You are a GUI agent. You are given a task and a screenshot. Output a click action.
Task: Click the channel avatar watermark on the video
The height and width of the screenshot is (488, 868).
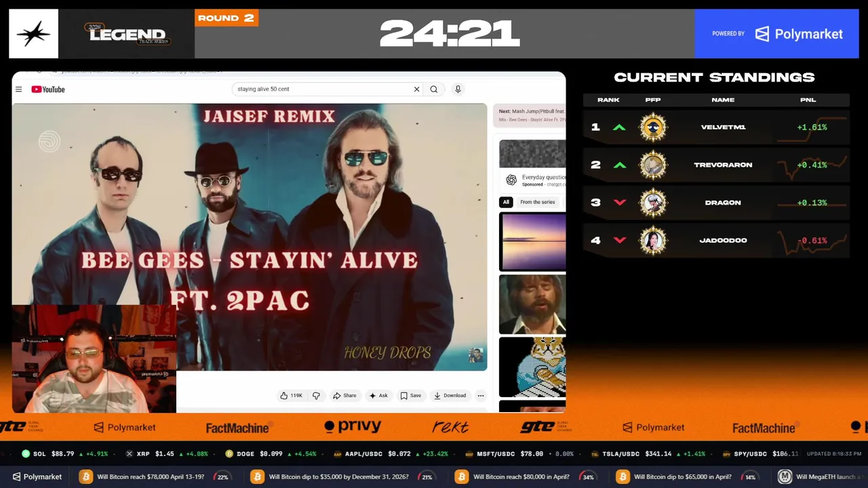(476, 356)
